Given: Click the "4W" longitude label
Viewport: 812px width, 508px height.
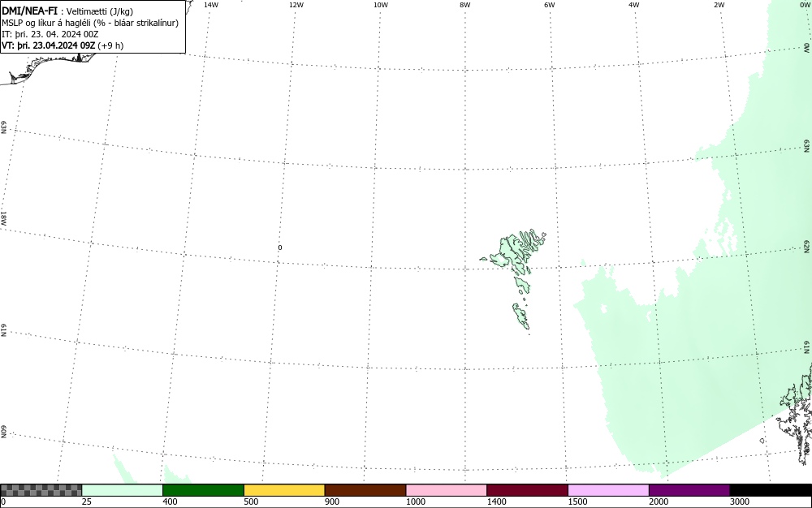Looking at the screenshot, I should [634, 5].
